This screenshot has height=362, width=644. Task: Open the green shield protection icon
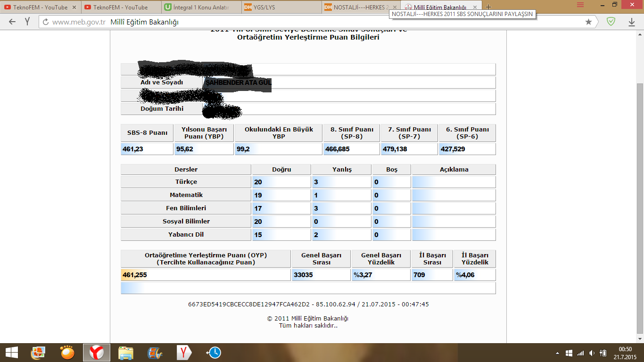tap(611, 22)
